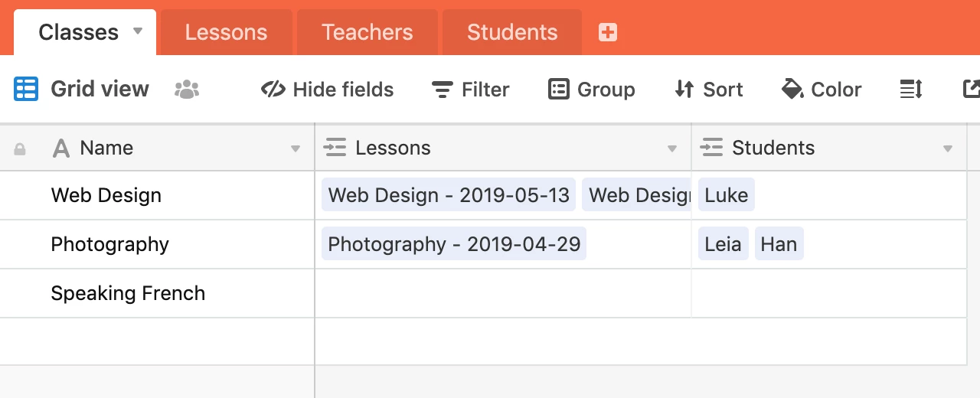
Task: Click the Group button
Action: click(x=592, y=90)
